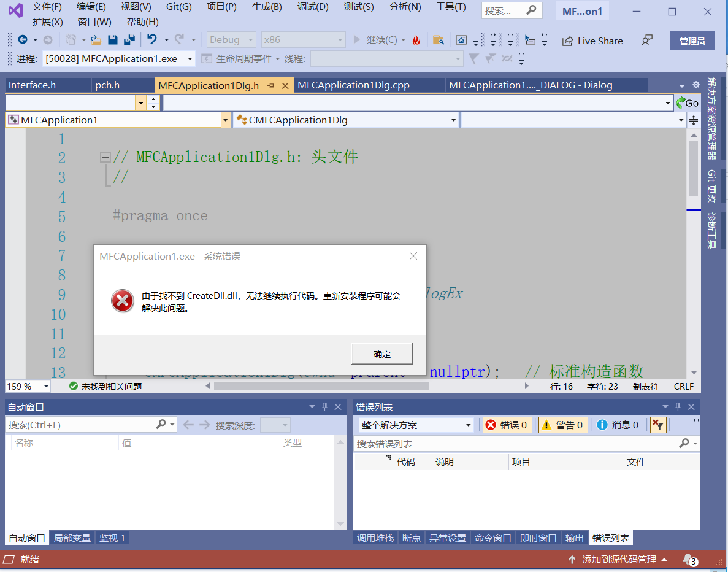This screenshot has height=572, width=728.
Task: Switch to the 调用堆栈 tab
Action: (375, 538)
